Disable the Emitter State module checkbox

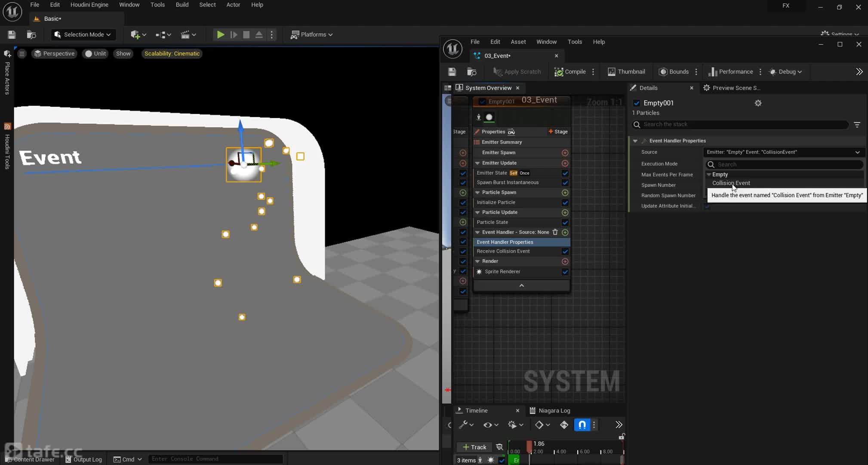[565, 173]
